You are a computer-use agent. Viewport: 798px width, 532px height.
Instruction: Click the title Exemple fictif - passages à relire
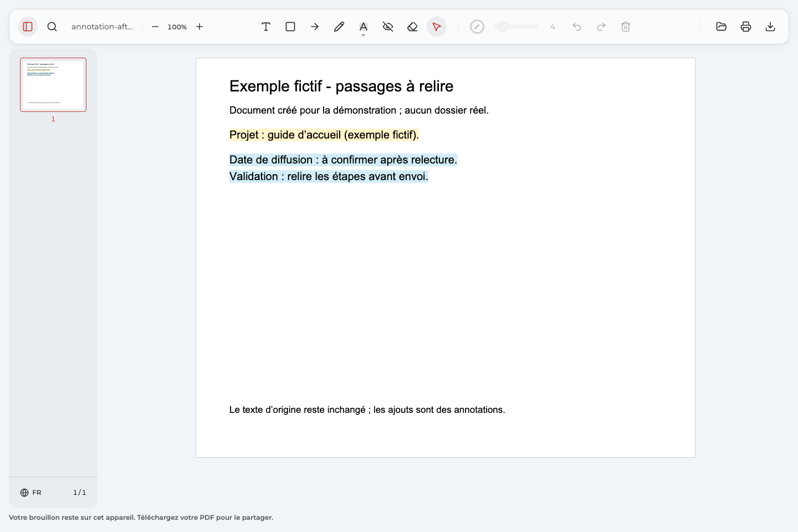click(341, 86)
